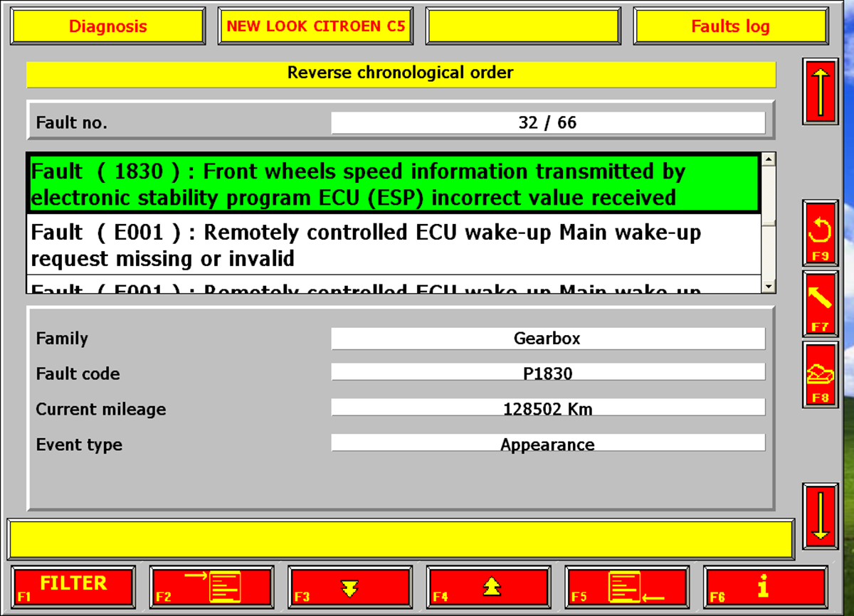
Task: Click the empty yellow header box
Action: click(x=523, y=26)
